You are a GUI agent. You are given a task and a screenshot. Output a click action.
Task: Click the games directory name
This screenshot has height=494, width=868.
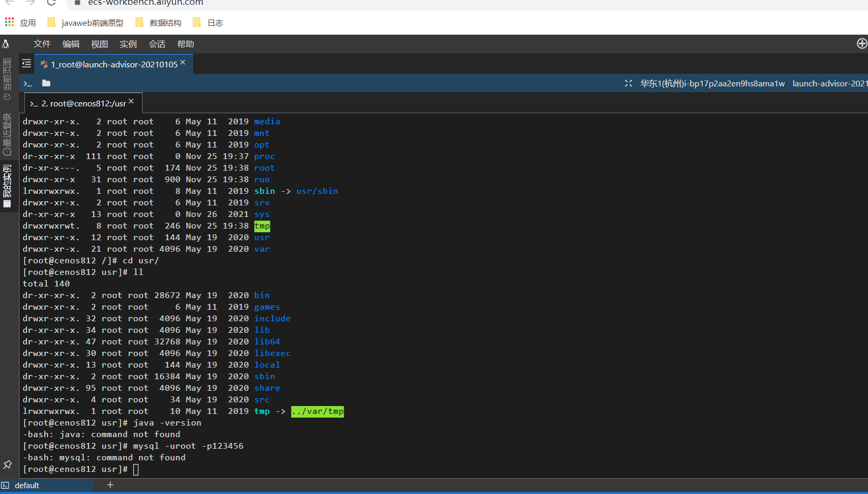click(267, 307)
